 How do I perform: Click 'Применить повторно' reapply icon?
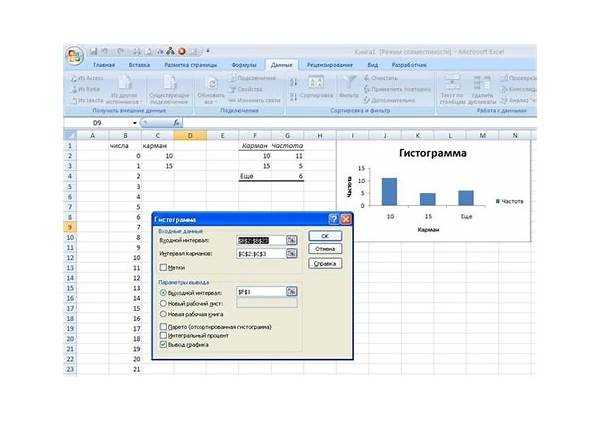click(x=367, y=89)
